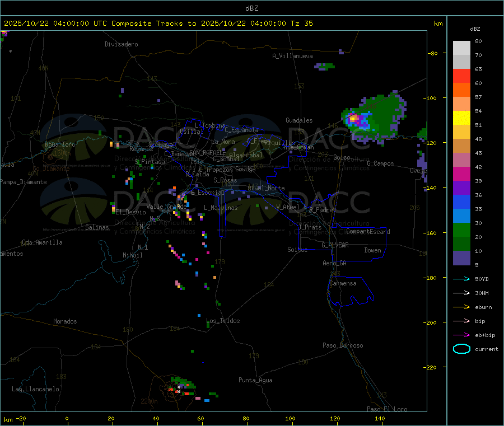Click the magenta 39 dBZ color swatch
This screenshot has height=426, width=504.
pos(461,174)
